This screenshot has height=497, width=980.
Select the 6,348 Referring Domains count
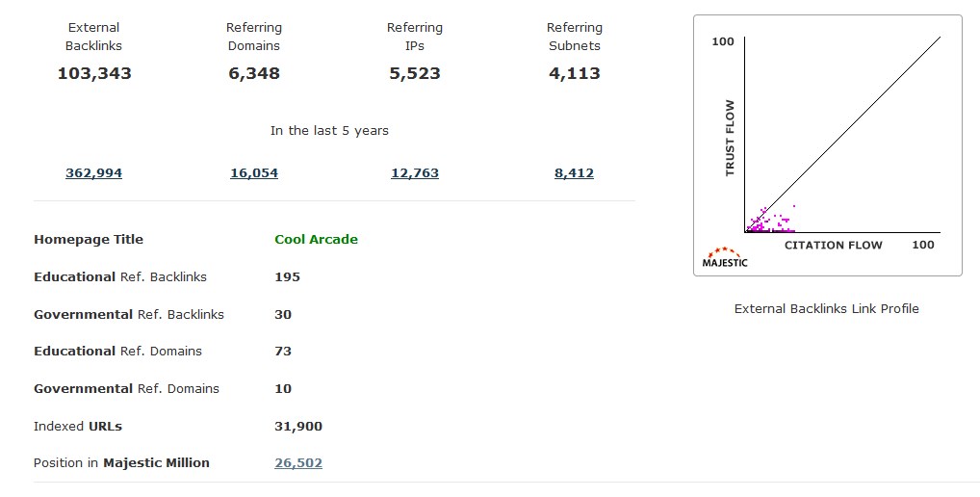tap(254, 73)
